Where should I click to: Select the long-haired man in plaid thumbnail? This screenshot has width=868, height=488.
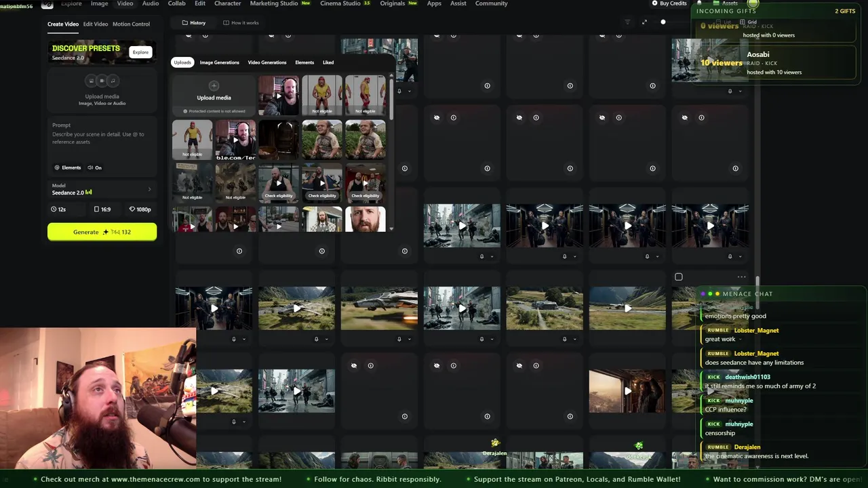pos(321,219)
